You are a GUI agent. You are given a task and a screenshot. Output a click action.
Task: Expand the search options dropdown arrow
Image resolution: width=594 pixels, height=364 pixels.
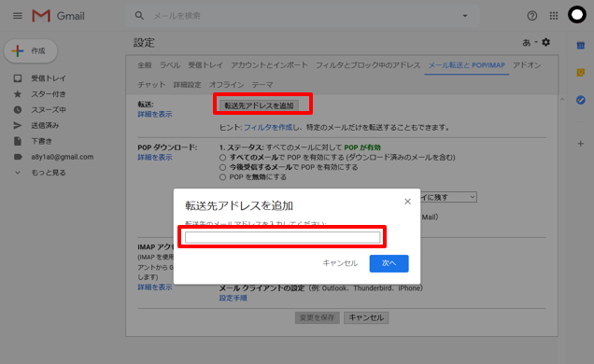coord(465,16)
